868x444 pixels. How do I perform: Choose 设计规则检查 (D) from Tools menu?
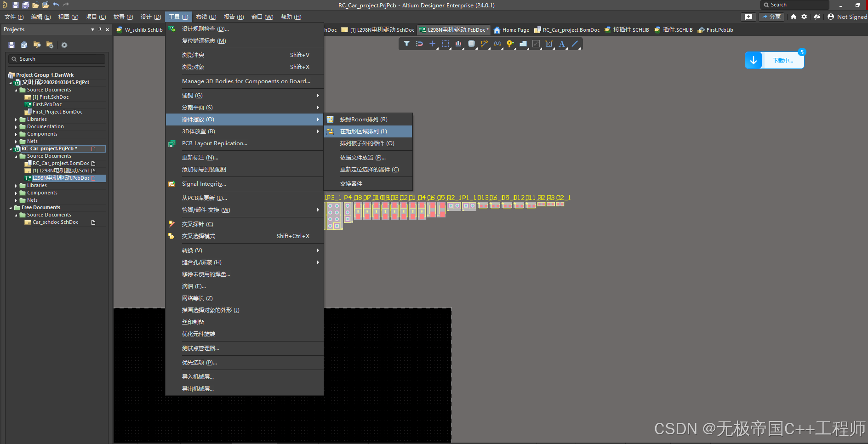(x=245, y=29)
